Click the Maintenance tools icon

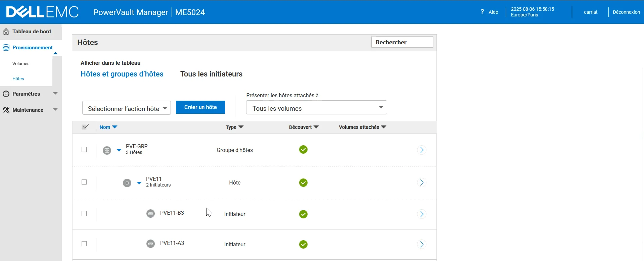[6, 110]
